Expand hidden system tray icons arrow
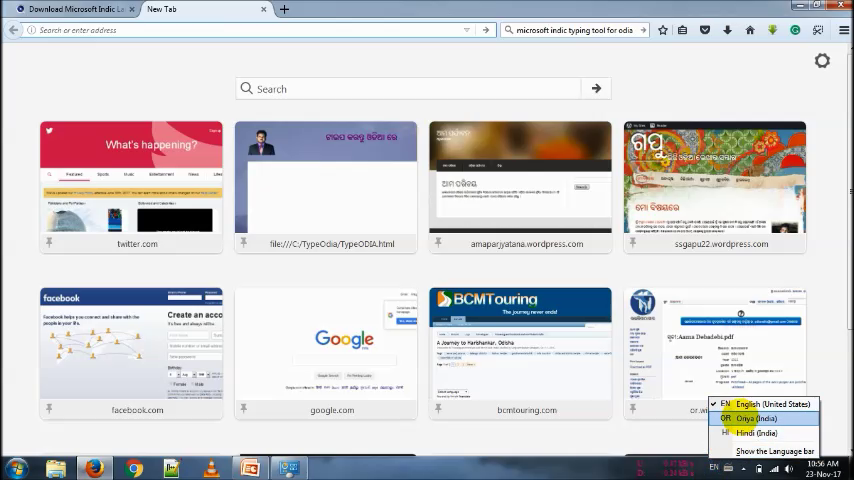 [x=743, y=468]
